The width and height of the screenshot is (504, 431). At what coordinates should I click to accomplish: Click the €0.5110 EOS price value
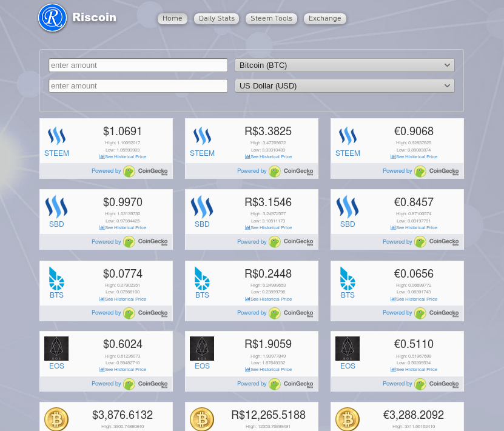(x=414, y=344)
